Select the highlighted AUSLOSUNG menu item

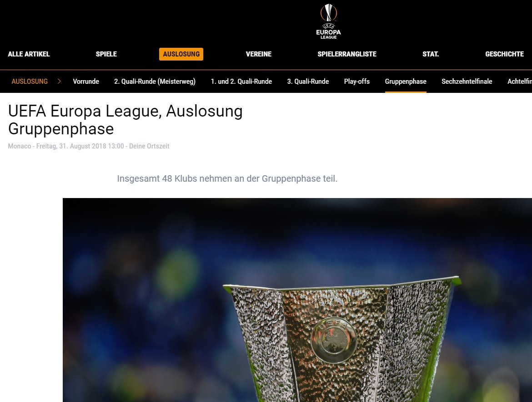tap(181, 54)
